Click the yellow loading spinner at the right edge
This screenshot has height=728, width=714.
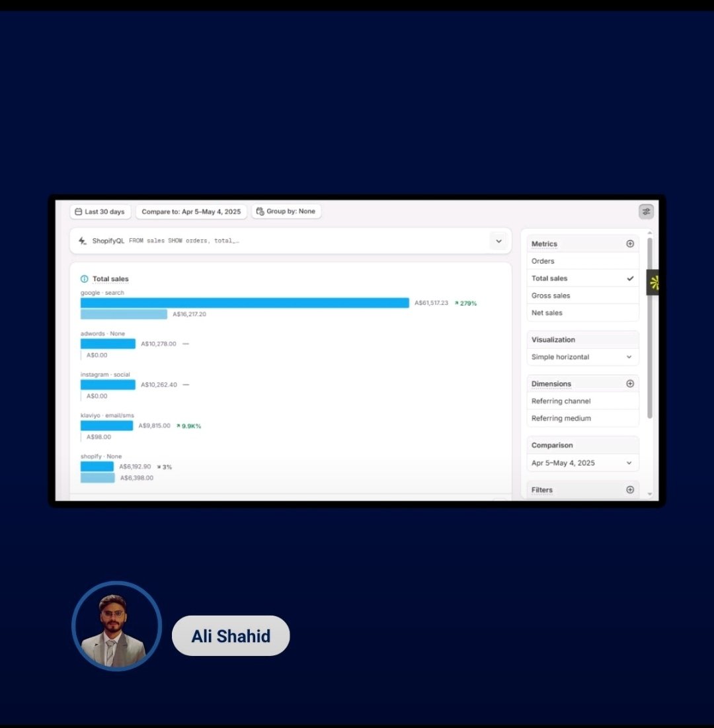click(x=654, y=282)
